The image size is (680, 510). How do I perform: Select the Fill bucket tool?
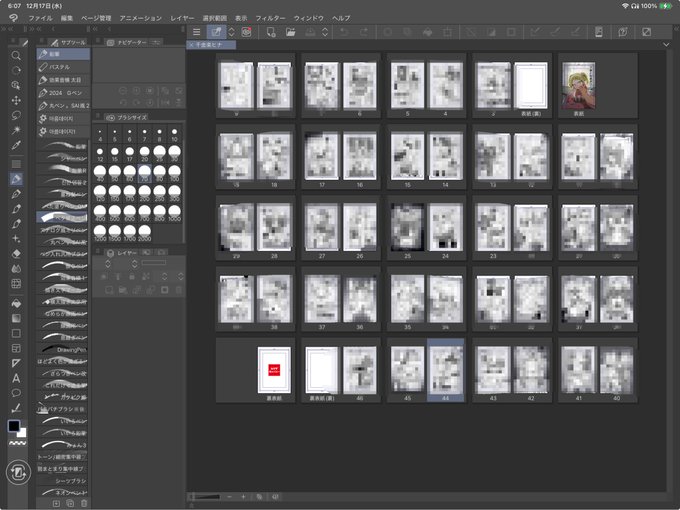16,303
